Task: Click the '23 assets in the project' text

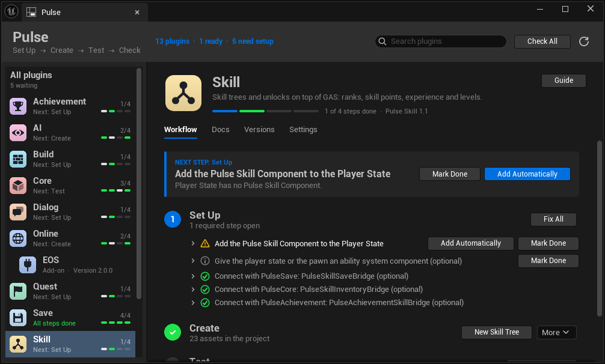Action: (230, 339)
